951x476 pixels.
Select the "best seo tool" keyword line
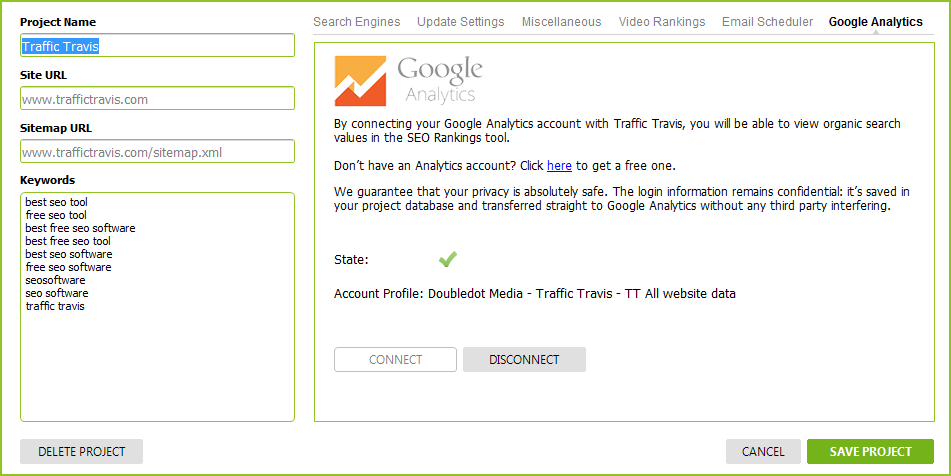pos(57,202)
